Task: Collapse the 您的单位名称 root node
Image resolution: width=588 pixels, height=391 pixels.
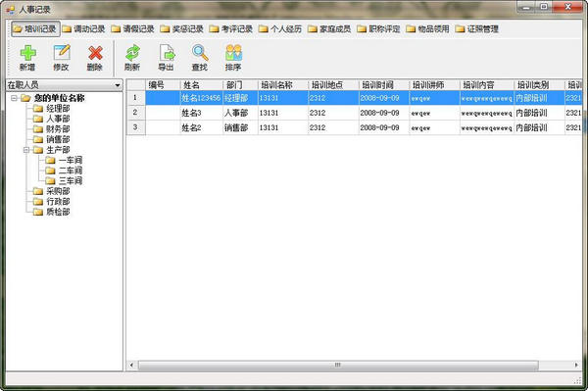Action: 15,98
